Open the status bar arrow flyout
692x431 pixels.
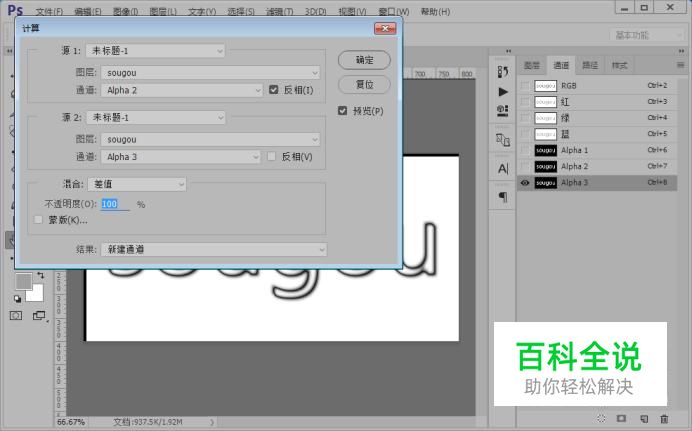211,422
